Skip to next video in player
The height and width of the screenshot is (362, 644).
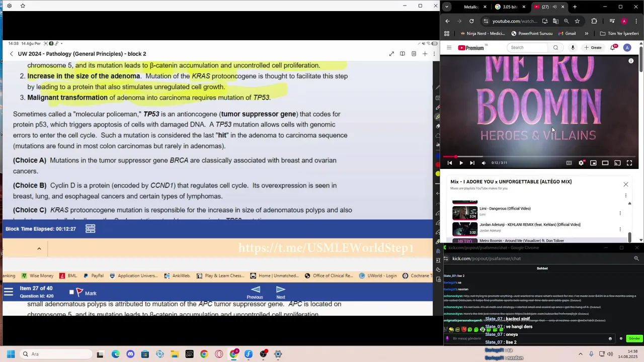coord(472,163)
